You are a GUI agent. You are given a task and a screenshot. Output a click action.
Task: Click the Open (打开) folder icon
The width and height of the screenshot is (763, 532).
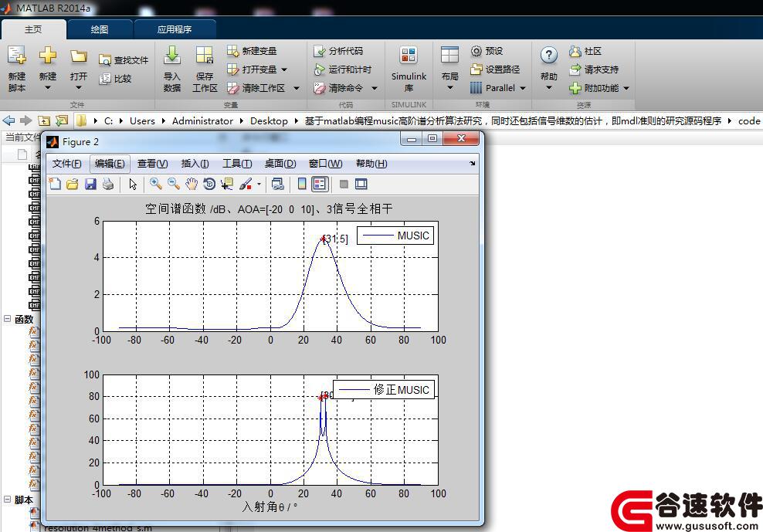point(78,56)
